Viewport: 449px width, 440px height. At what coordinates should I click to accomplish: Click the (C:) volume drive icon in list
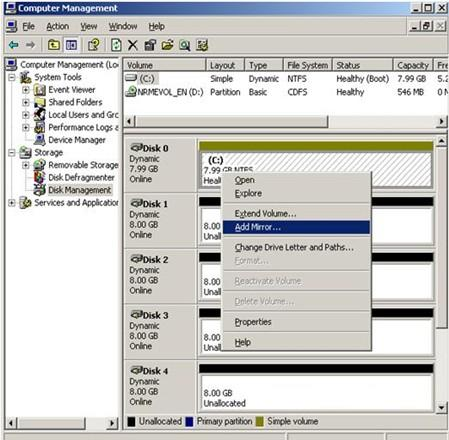[x=131, y=78]
